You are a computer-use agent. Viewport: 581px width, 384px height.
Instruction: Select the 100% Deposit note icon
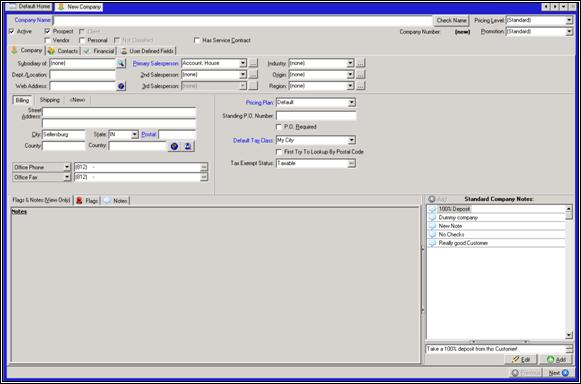(x=432, y=209)
